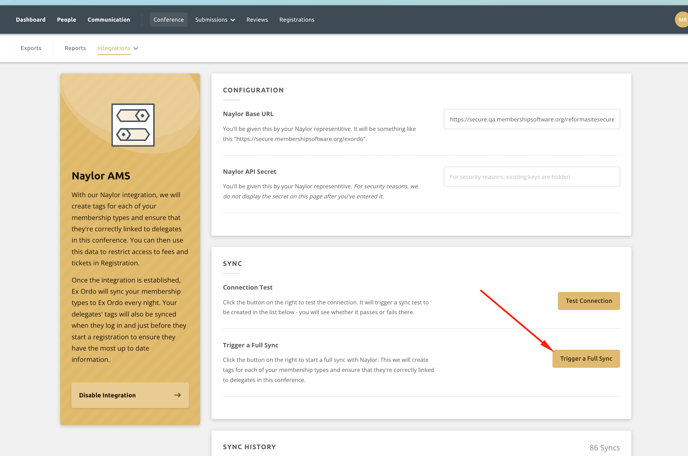Click the Sync section heading
Image resolution: width=688 pixels, height=456 pixels.
[233, 264]
